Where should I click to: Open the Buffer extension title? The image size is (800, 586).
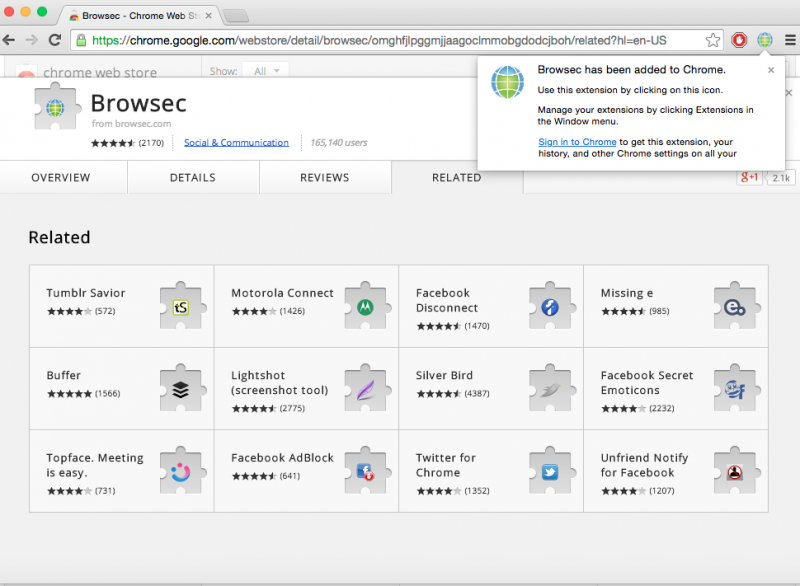click(63, 375)
